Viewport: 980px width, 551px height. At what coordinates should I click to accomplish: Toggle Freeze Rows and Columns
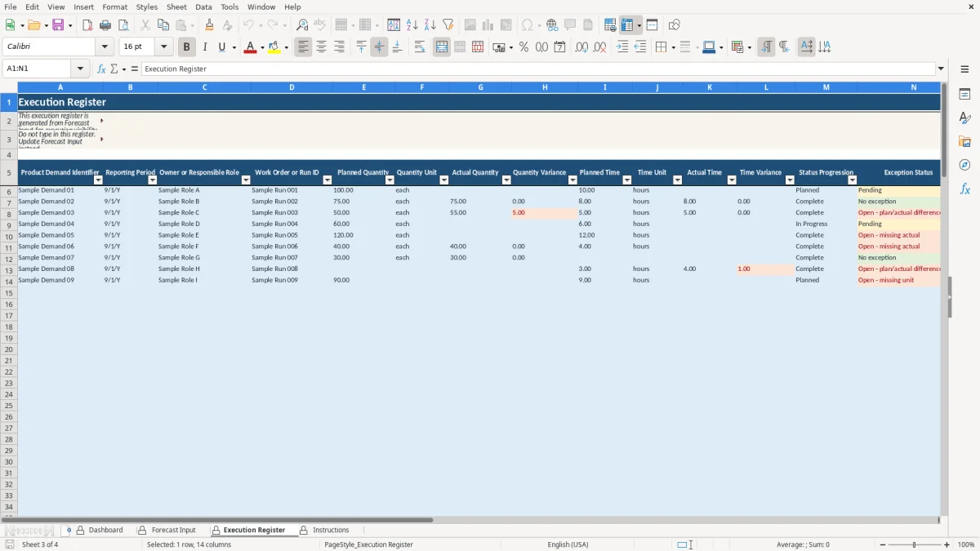(x=627, y=25)
